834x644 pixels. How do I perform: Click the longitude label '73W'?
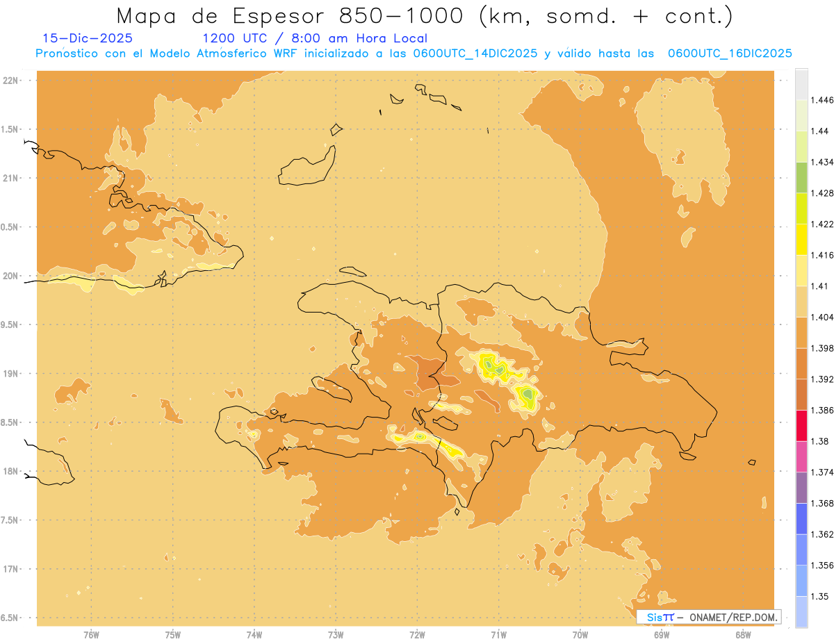[336, 634]
